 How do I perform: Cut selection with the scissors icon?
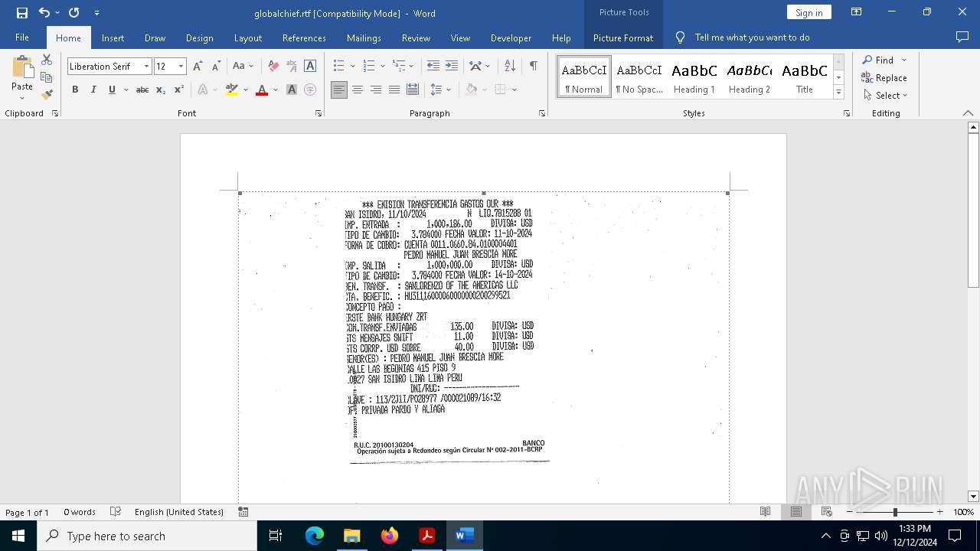(x=47, y=60)
